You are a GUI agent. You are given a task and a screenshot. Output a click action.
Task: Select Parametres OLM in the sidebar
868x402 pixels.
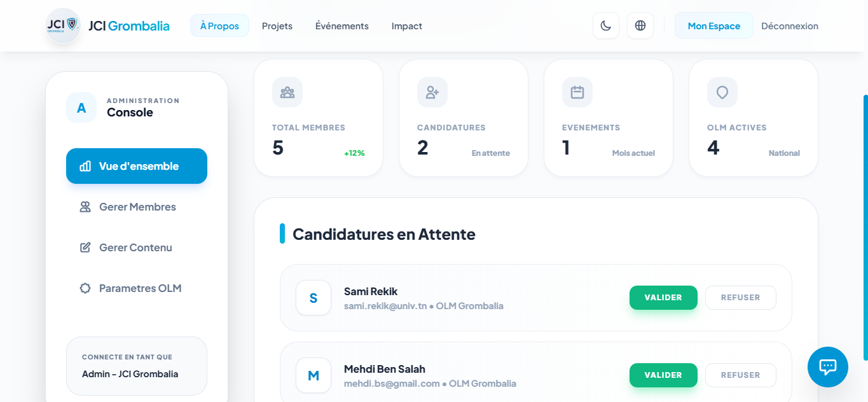tap(137, 288)
